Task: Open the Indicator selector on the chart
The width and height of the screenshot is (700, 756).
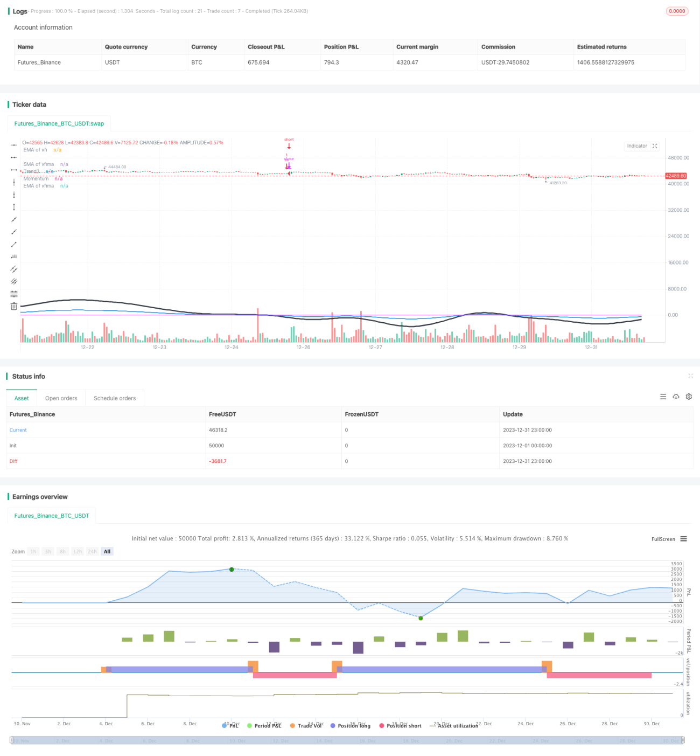Action: click(x=637, y=146)
